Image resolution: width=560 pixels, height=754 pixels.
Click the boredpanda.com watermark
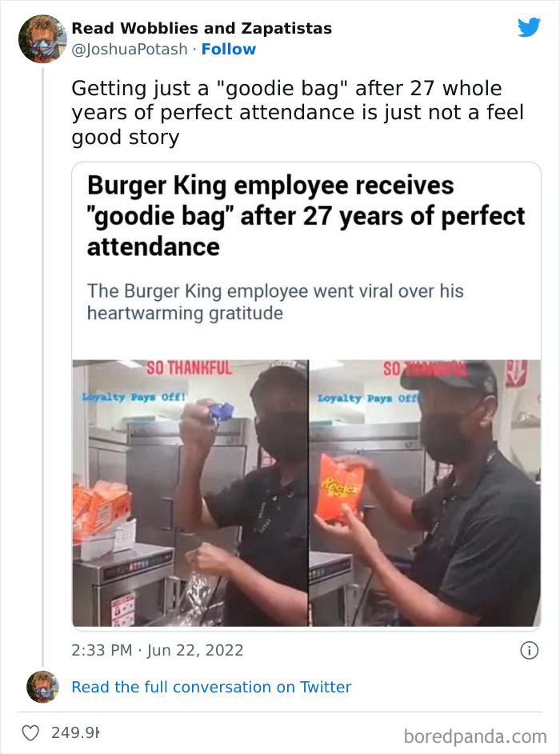[475, 736]
